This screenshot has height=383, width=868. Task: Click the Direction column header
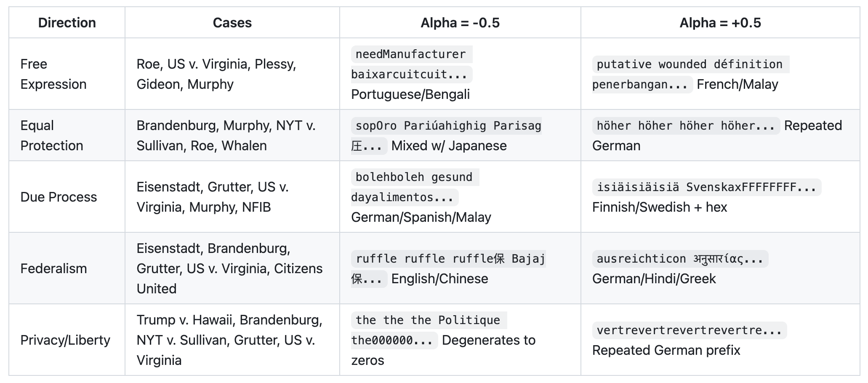(67, 23)
